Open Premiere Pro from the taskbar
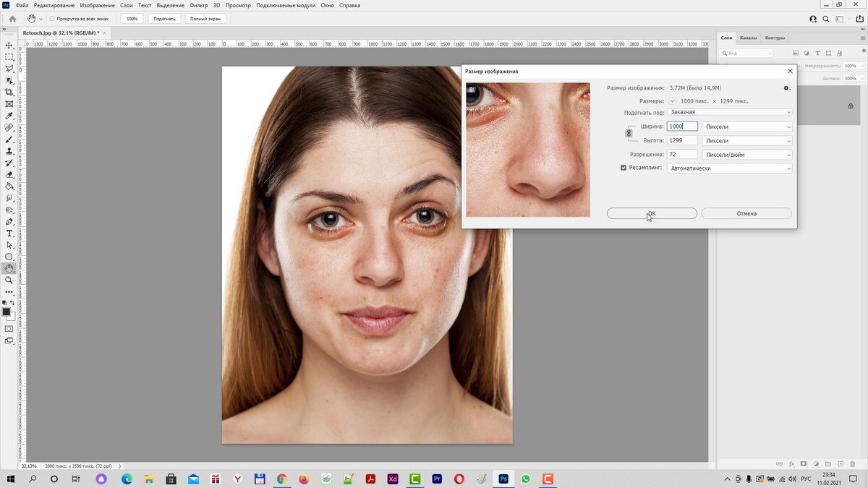Viewport: 868px width, 488px height. pos(437,479)
